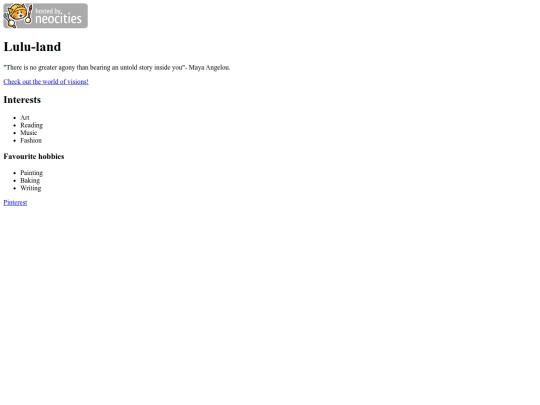Open the 'Check out the world of visions!' link

[46, 82]
